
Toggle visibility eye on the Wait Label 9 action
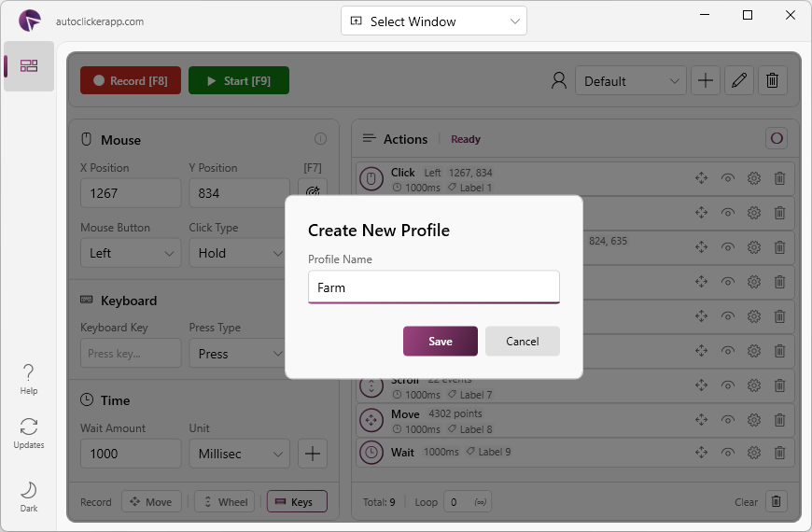click(x=728, y=453)
